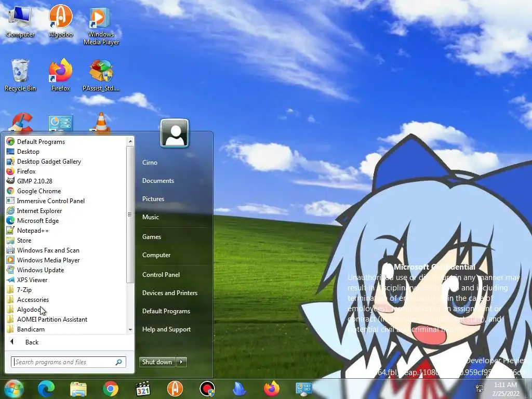Open Games from Start menu
The height and width of the screenshot is (399, 532).
point(152,237)
